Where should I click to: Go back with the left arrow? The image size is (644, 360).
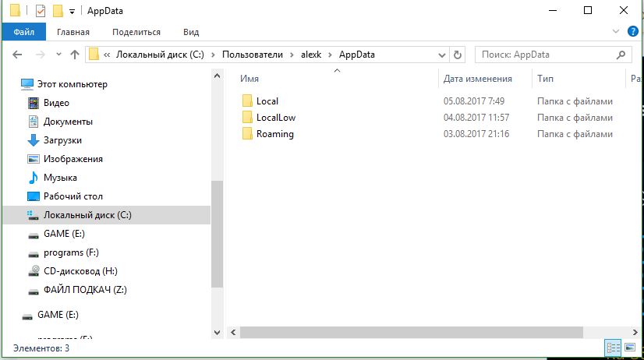pos(17,55)
